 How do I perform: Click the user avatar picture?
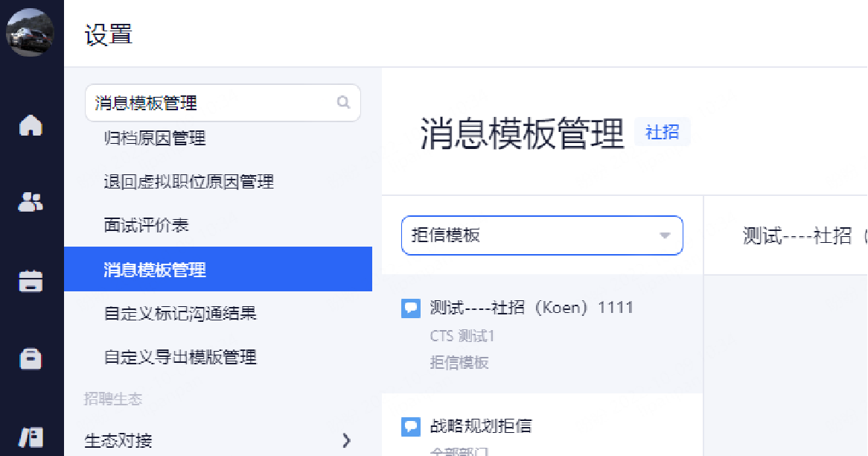pos(30,32)
